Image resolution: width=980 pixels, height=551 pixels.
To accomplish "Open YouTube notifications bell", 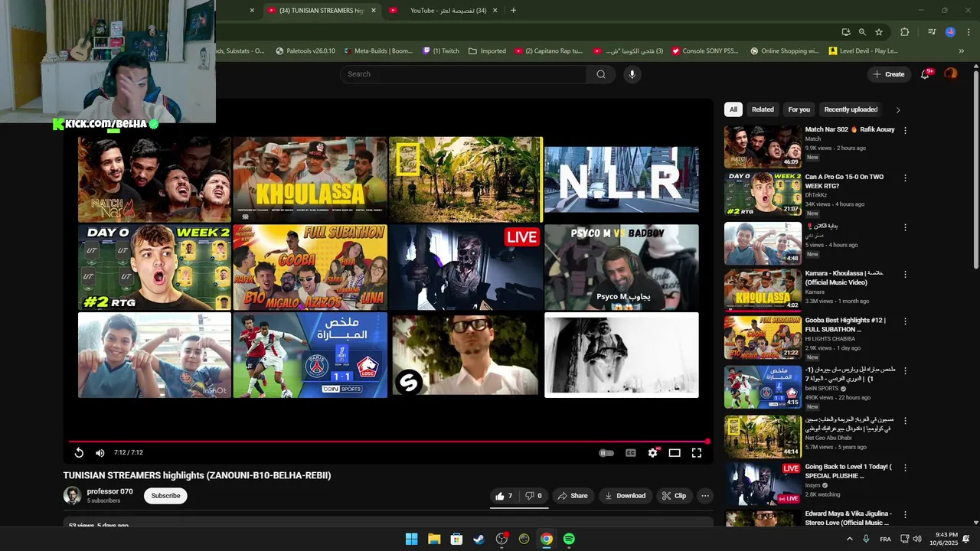I will point(926,74).
